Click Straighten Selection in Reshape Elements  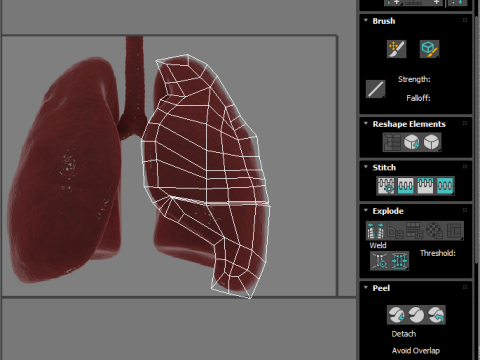[x=392, y=142]
